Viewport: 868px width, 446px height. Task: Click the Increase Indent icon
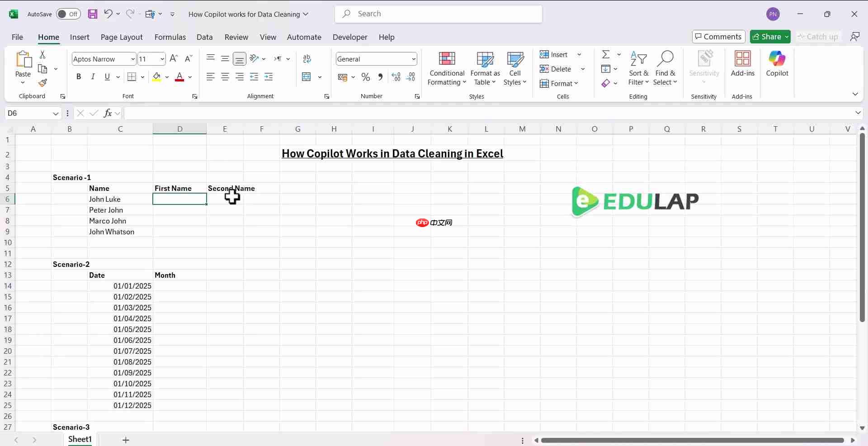pos(269,77)
